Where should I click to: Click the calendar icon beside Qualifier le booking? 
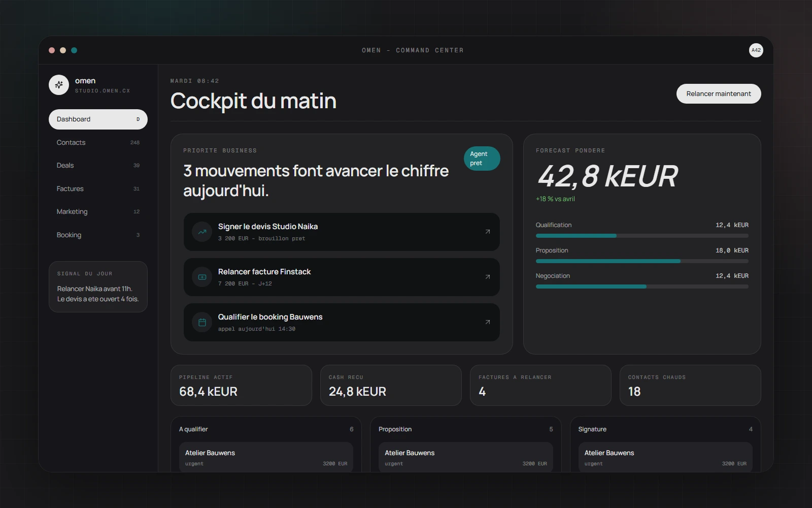(x=202, y=322)
